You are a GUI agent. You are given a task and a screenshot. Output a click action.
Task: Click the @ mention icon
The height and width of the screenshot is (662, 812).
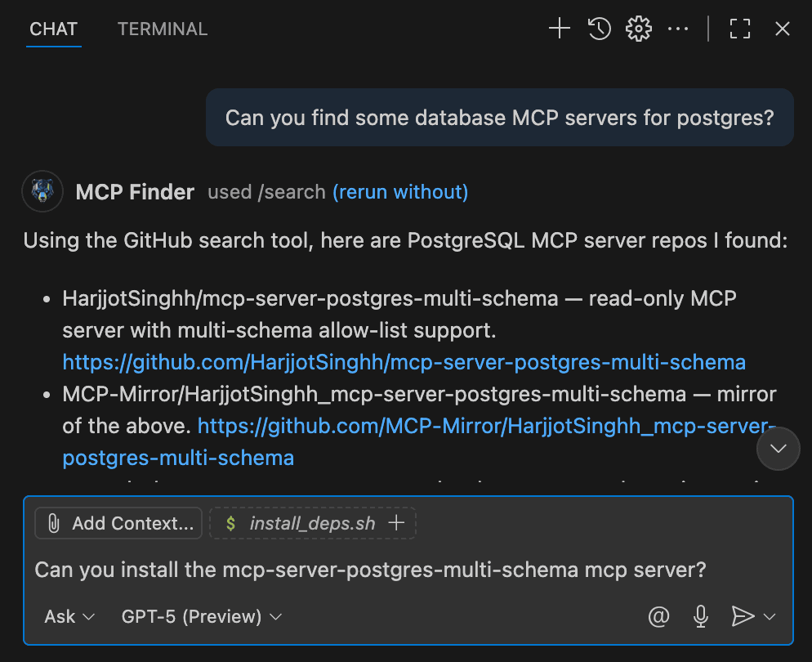tap(658, 616)
